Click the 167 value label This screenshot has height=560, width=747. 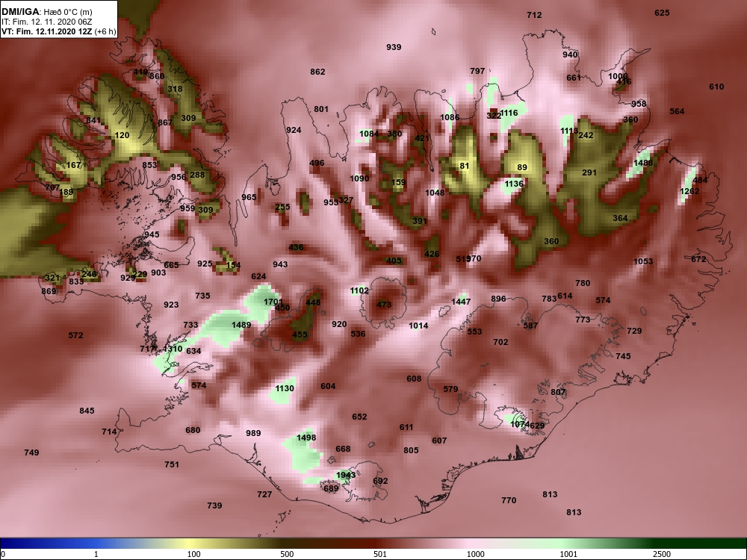click(74, 165)
